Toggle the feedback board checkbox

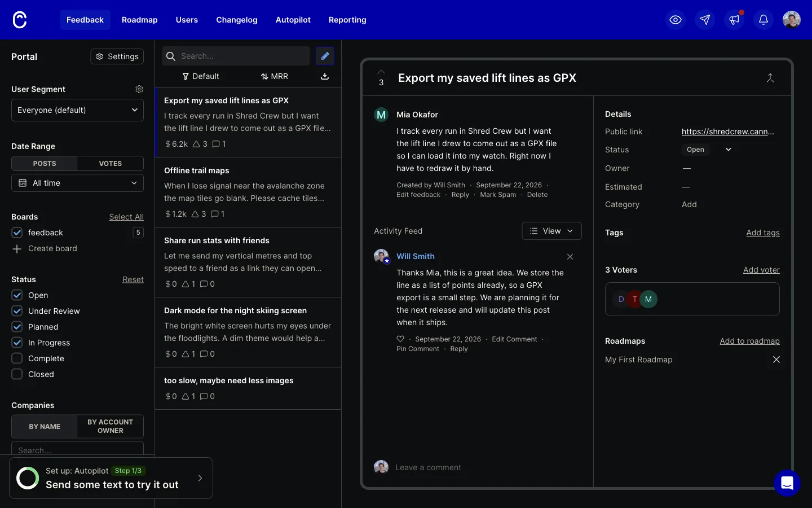[17, 233]
